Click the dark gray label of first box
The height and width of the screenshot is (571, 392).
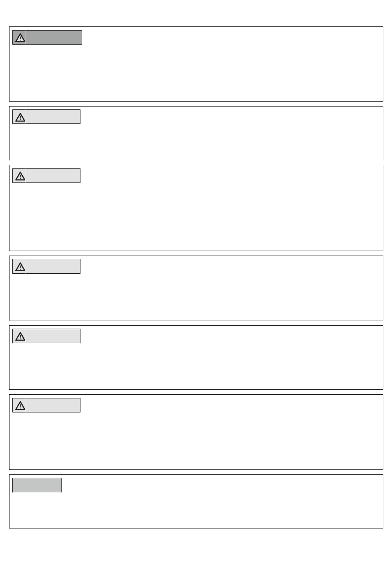[x=47, y=37]
